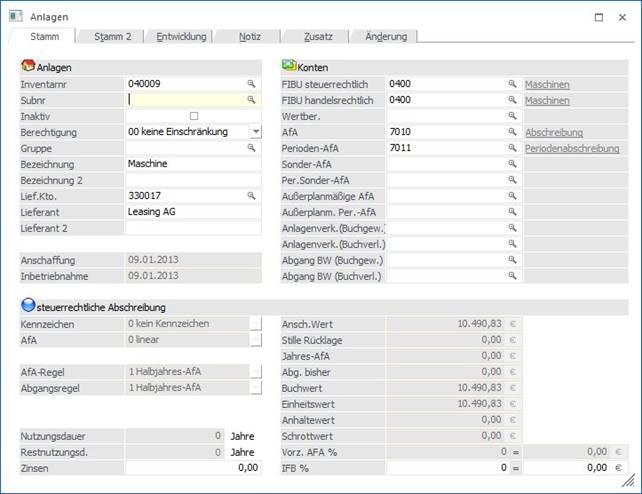Click into the Bezeichnung 2 input field
Screen dimensions: 642x494
point(192,180)
